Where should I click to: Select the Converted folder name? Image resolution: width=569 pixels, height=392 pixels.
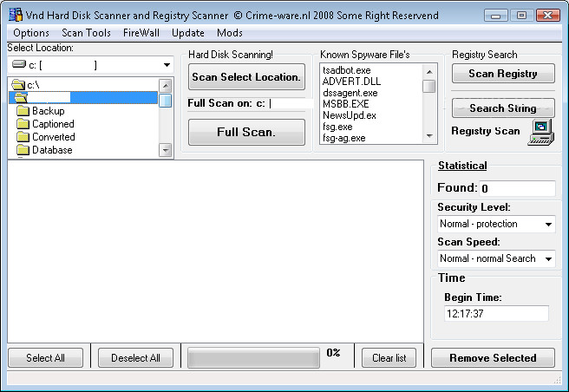click(x=54, y=137)
